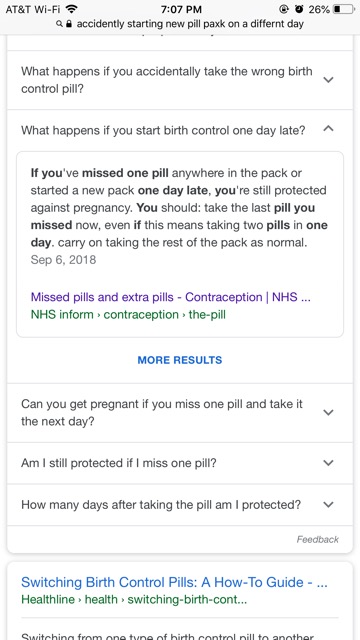The image size is (360, 640).
Task: Click MORE RESULTS button
Action: click(180, 360)
